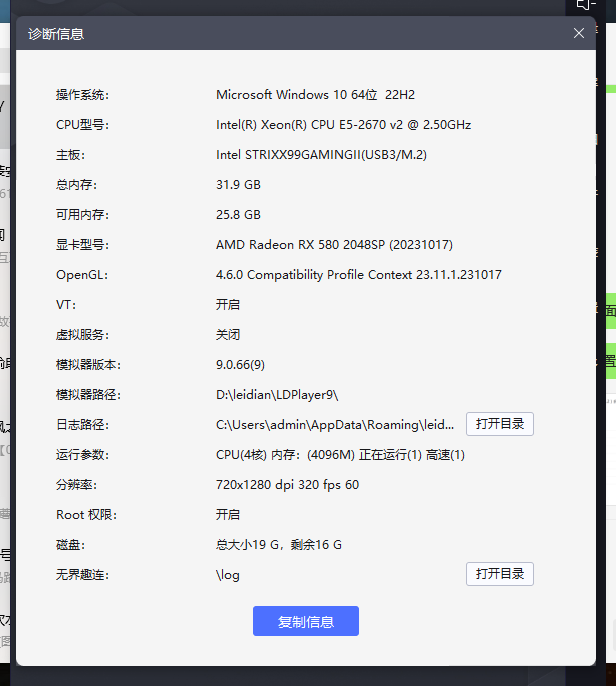Click emulator version 9.0.66(9)
This screenshot has height=686, width=616.
tap(240, 365)
